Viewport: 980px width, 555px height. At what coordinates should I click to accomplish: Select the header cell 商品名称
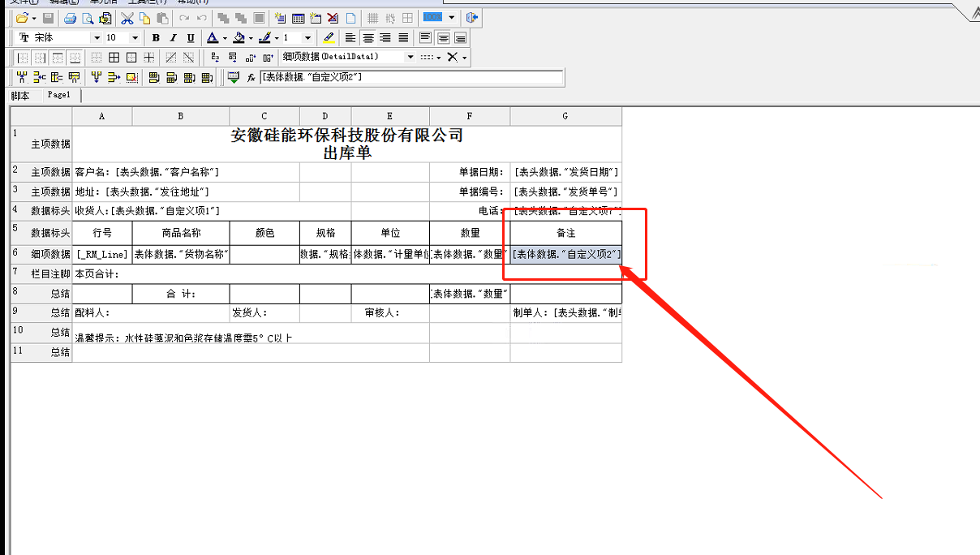[x=181, y=232]
